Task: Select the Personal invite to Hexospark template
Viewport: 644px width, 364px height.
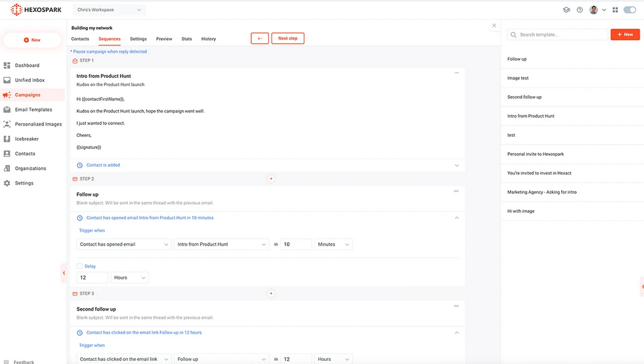Action: (536, 154)
